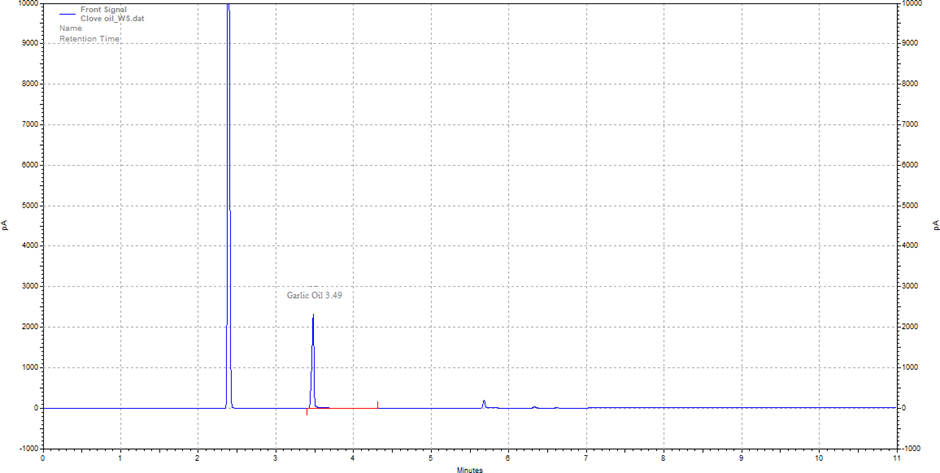Click the 10 tick label on x-axis
The height and width of the screenshot is (473, 940).
(818, 458)
